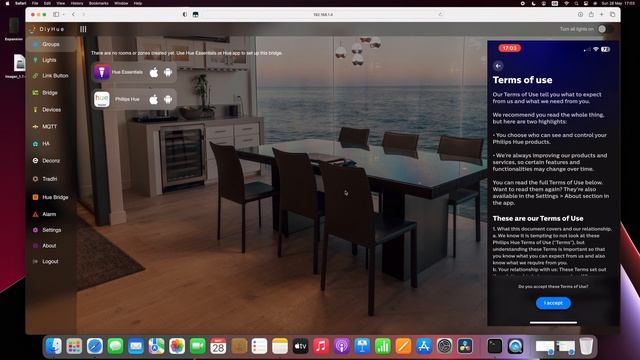640x360 pixels.
Task: Open the Apple menu
Action: pyautogui.click(x=7, y=3)
